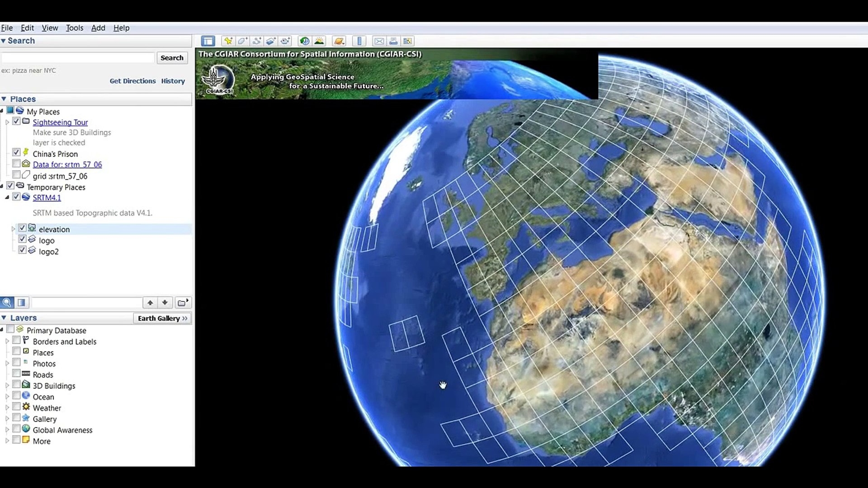Screen dimensions: 868x488
Task: Click the Add Path tool icon
Action: coord(257,41)
